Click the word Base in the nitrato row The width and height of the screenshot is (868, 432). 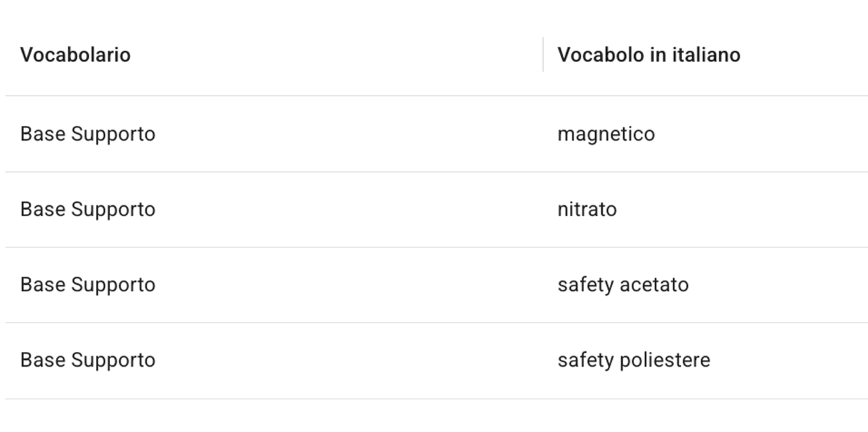point(43,209)
